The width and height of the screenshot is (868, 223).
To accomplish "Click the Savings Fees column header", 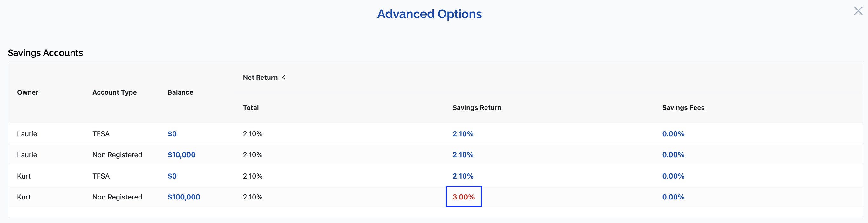I will pyautogui.click(x=683, y=108).
